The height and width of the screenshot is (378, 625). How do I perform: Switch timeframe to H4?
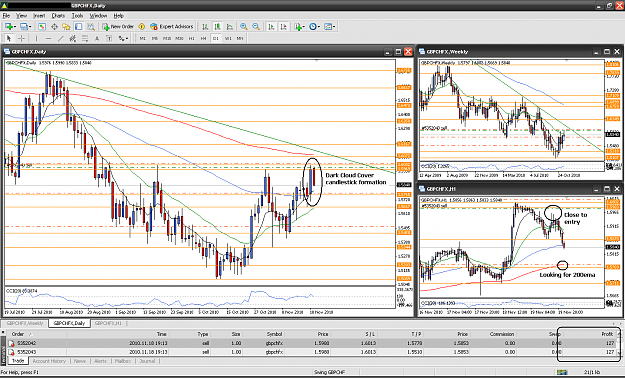[204, 38]
